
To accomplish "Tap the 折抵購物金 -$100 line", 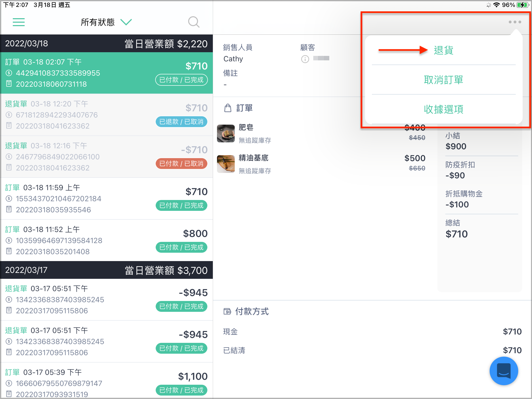I will coord(464,199).
